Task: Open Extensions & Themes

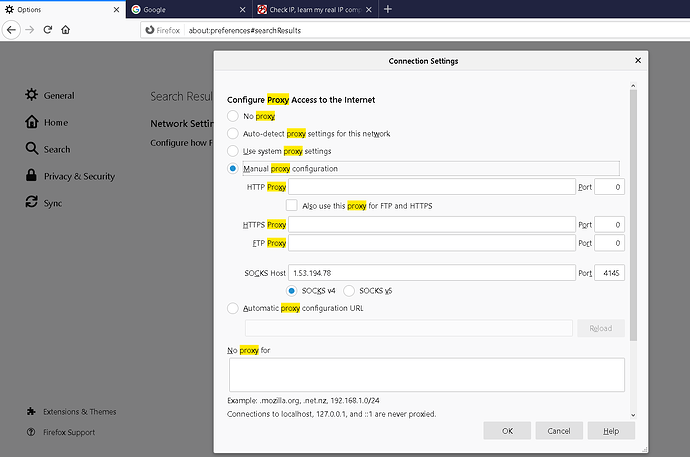Action: (x=79, y=411)
